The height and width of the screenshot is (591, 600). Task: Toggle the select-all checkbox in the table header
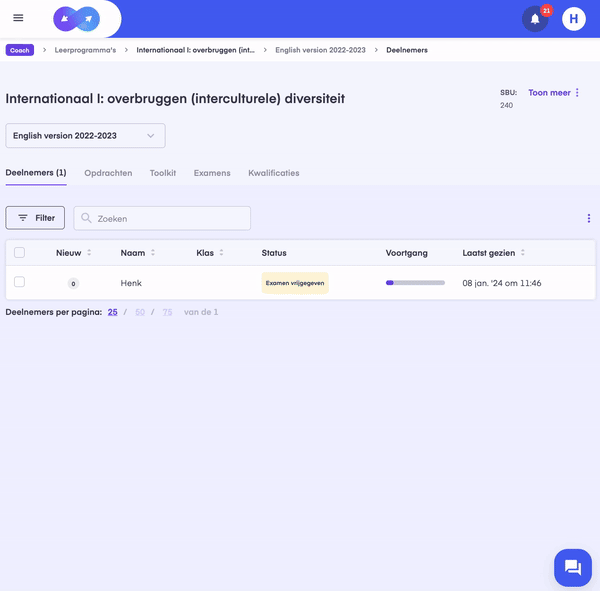point(20,253)
